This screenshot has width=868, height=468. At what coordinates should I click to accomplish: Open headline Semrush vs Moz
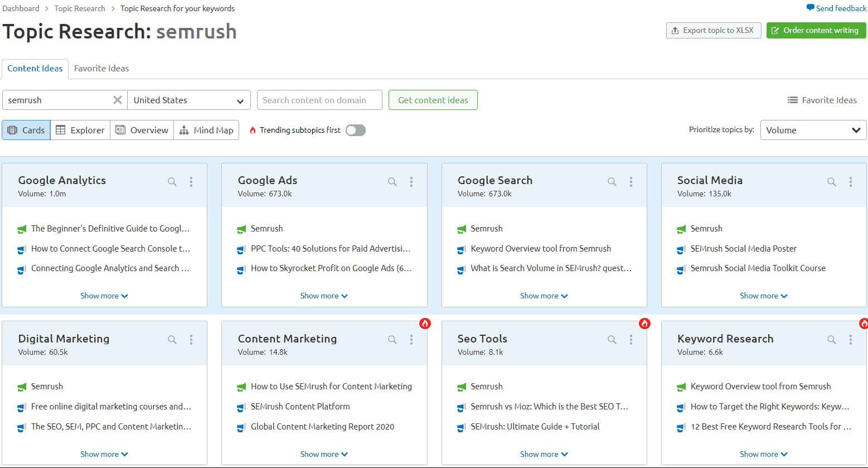(550, 406)
